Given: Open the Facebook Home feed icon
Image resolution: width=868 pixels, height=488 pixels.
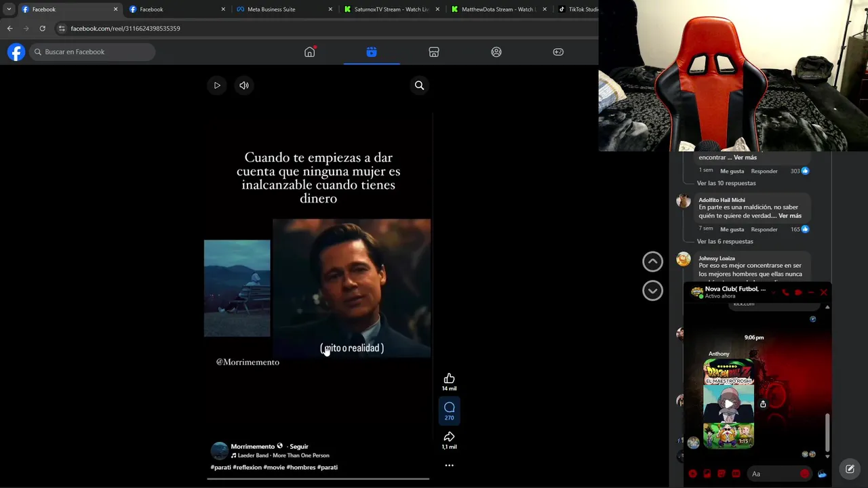Looking at the screenshot, I should [310, 52].
